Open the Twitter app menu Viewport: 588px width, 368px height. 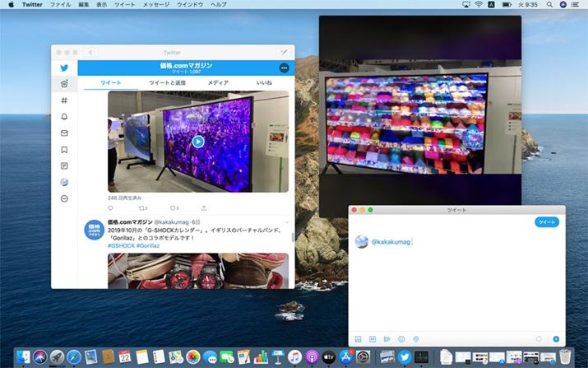click(32, 4)
